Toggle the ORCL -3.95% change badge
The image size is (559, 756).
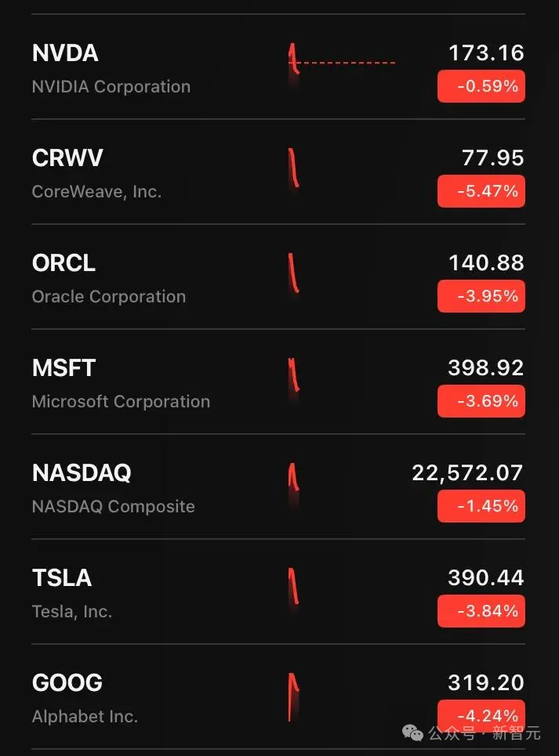[481, 296]
